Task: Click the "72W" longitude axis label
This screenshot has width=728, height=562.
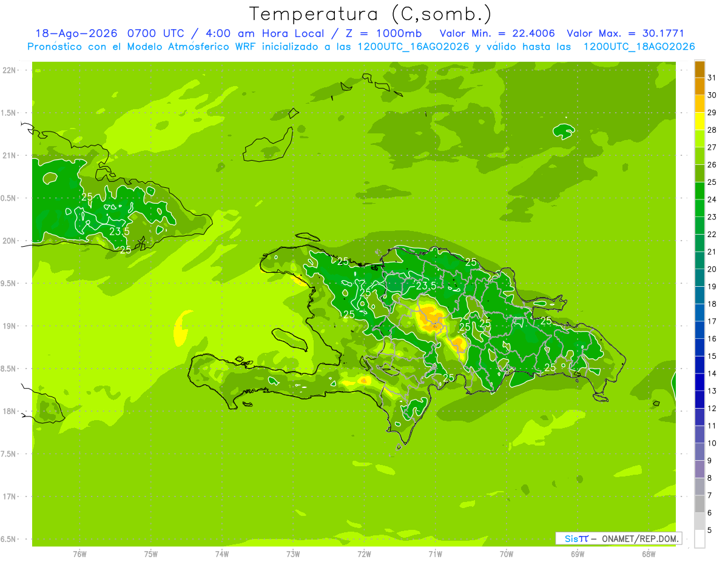Action: 364,554
